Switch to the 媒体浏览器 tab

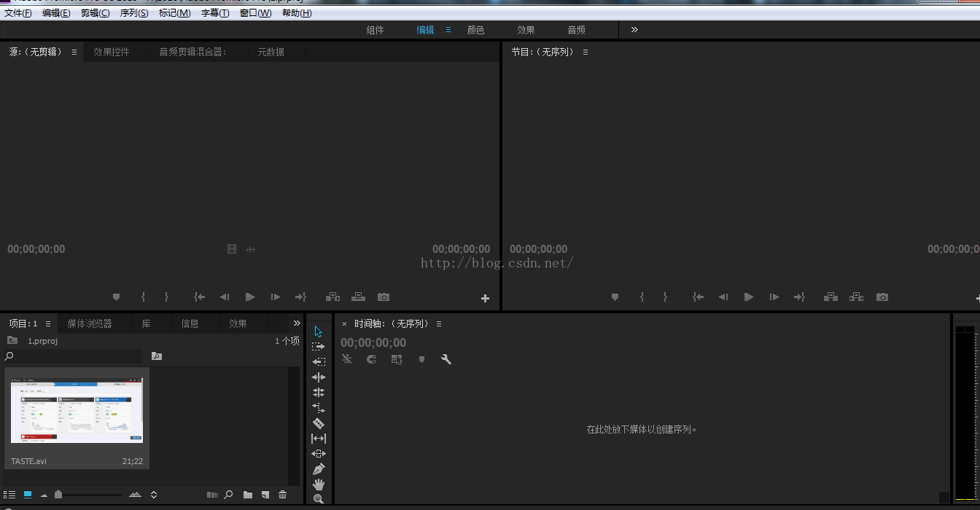tap(90, 323)
